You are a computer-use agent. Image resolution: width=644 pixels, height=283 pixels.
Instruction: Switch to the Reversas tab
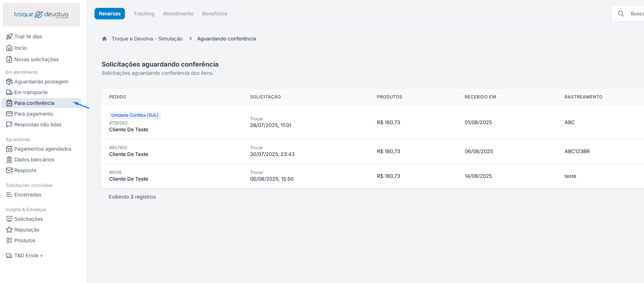[109, 14]
